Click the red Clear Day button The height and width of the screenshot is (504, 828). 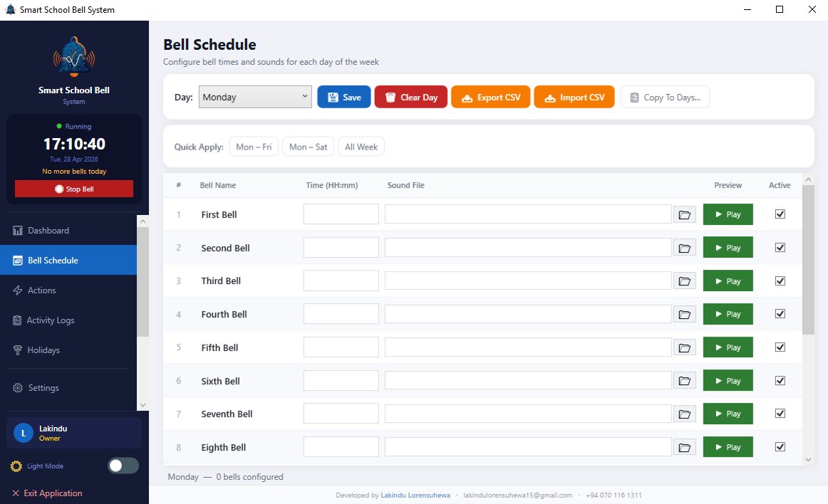[x=411, y=97]
